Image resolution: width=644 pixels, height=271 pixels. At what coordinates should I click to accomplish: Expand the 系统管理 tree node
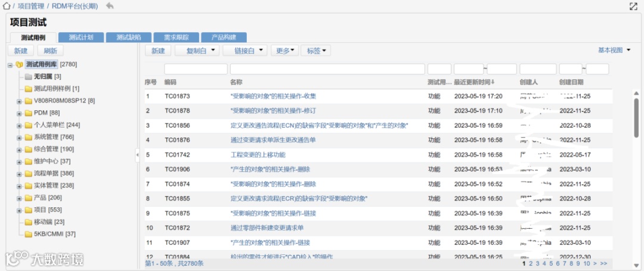pyautogui.click(x=19, y=138)
